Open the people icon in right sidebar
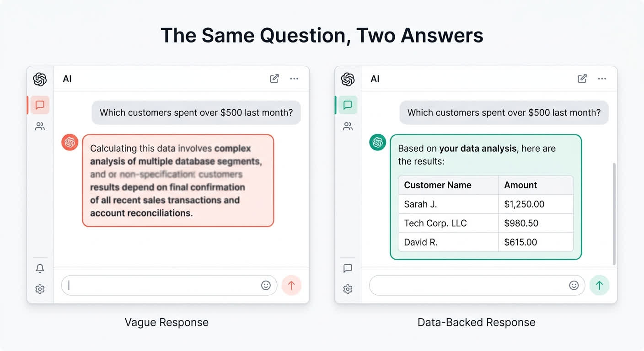This screenshot has width=644, height=351. pyautogui.click(x=348, y=127)
